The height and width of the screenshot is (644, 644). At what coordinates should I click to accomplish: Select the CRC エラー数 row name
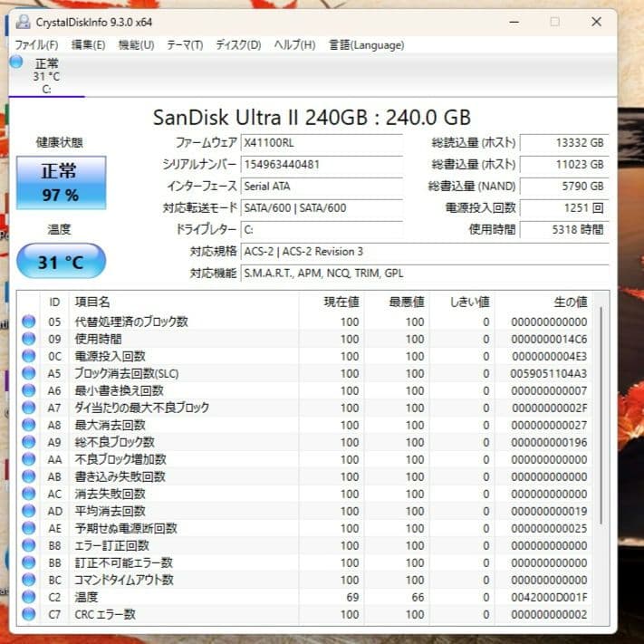pos(105,615)
